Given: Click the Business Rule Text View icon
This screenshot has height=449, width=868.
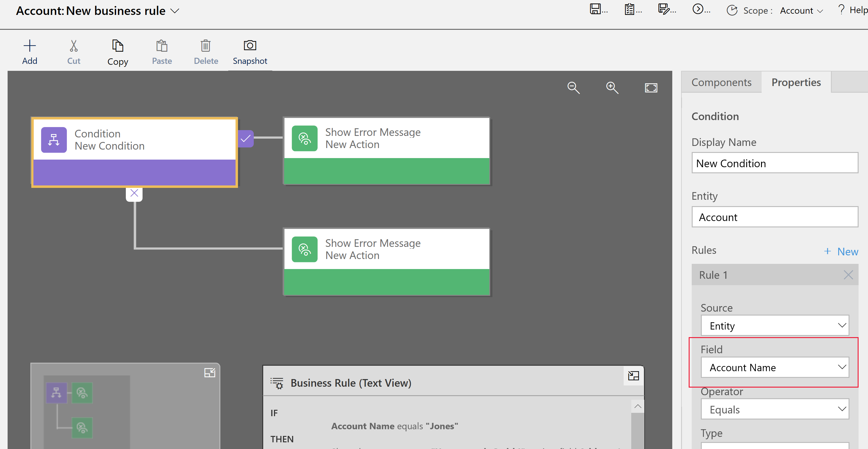Looking at the screenshot, I should [277, 383].
